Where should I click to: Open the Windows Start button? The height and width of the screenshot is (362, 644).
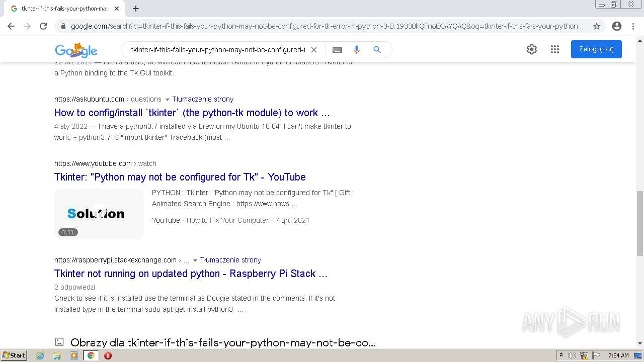14,355
